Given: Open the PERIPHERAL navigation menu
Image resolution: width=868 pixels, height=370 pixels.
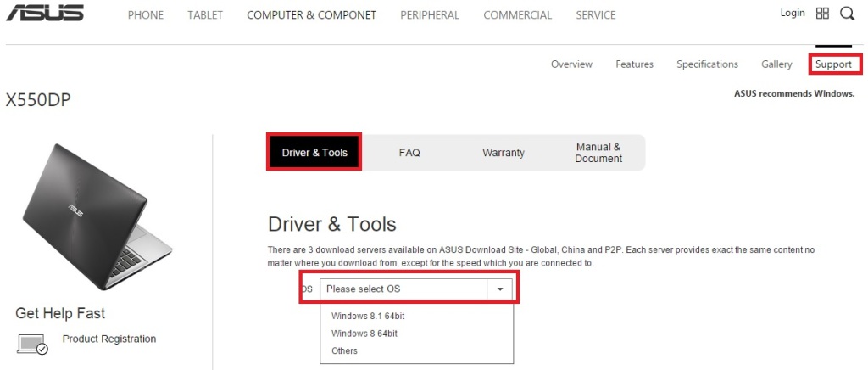Looking at the screenshot, I should [430, 15].
